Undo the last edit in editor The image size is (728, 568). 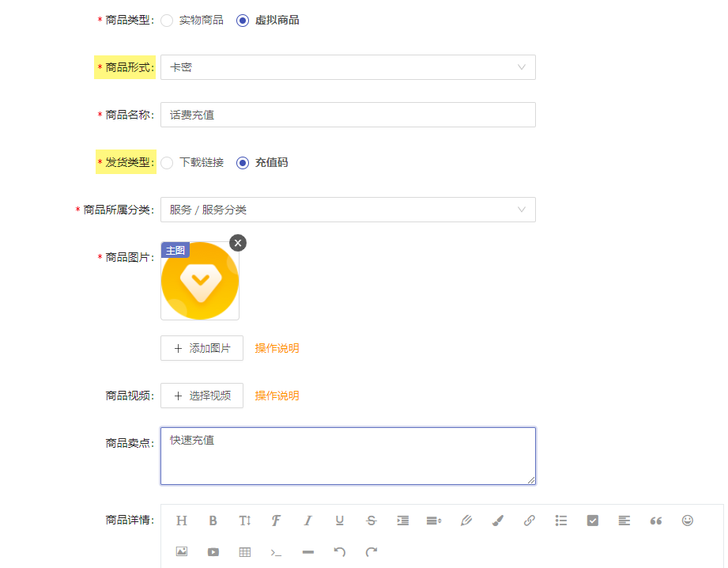pos(339,551)
